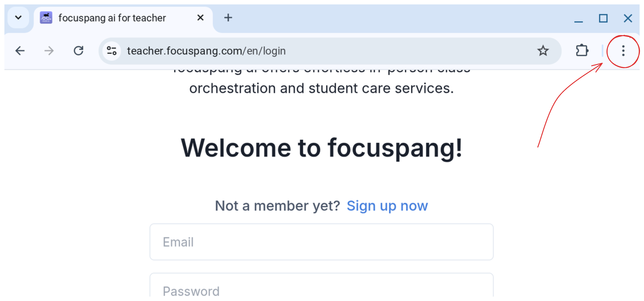Minimize the browser window

coord(578,19)
